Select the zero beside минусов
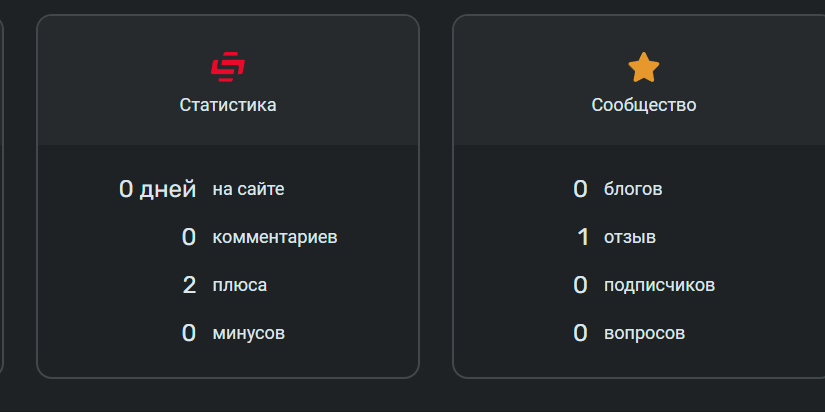The height and width of the screenshot is (412, 825). (189, 333)
